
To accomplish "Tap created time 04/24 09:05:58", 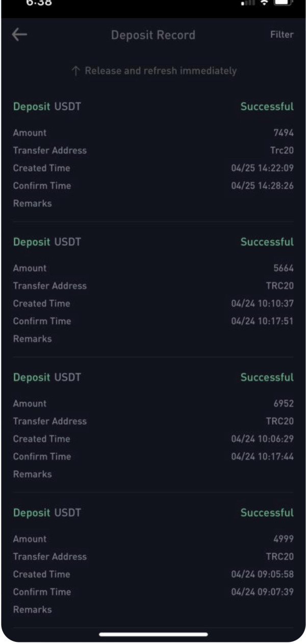I will pos(262,574).
